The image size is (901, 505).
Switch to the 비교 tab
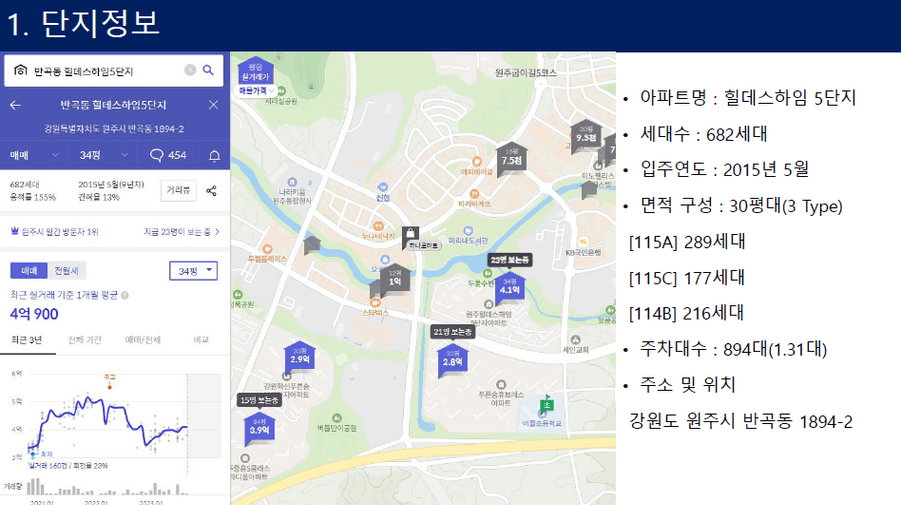(x=201, y=340)
